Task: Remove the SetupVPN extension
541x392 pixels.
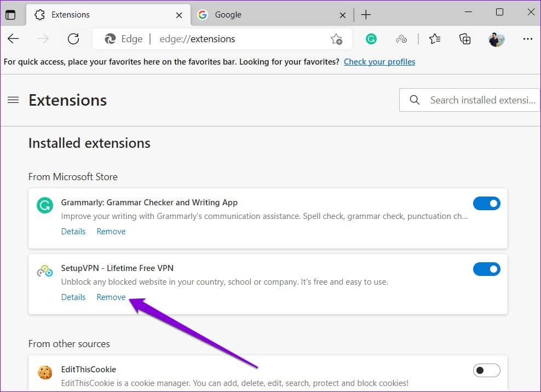Action: [111, 297]
